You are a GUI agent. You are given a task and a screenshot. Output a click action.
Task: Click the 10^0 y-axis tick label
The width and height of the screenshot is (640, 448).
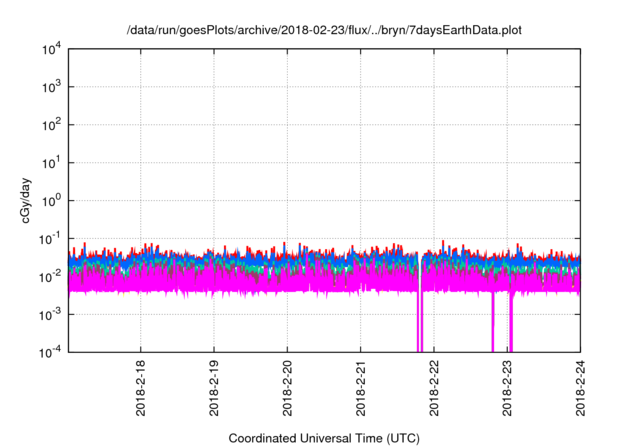click(x=51, y=201)
